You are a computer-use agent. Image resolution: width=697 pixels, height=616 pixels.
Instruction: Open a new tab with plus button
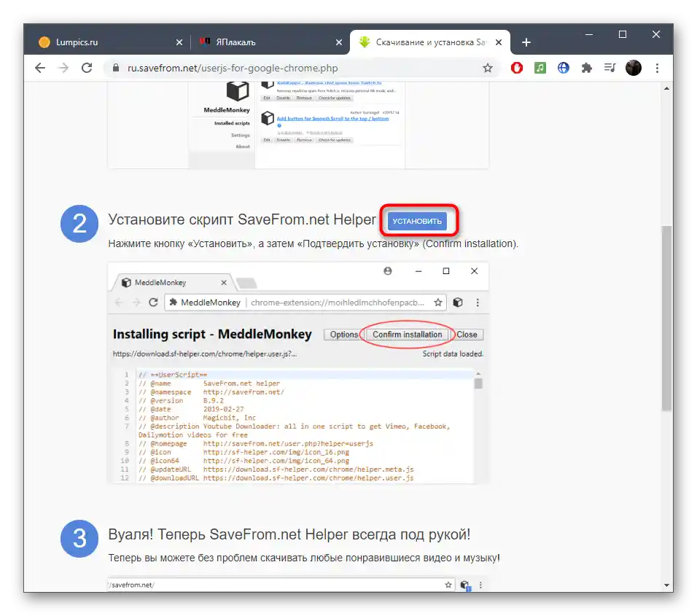[526, 42]
